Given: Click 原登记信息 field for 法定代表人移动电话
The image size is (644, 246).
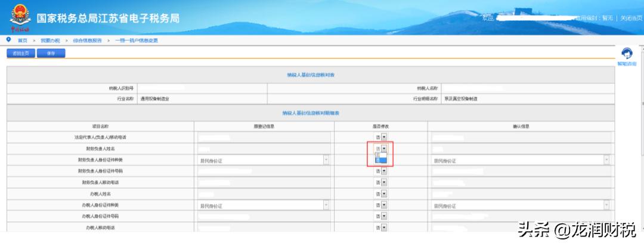Looking at the screenshot, I should [264, 138].
